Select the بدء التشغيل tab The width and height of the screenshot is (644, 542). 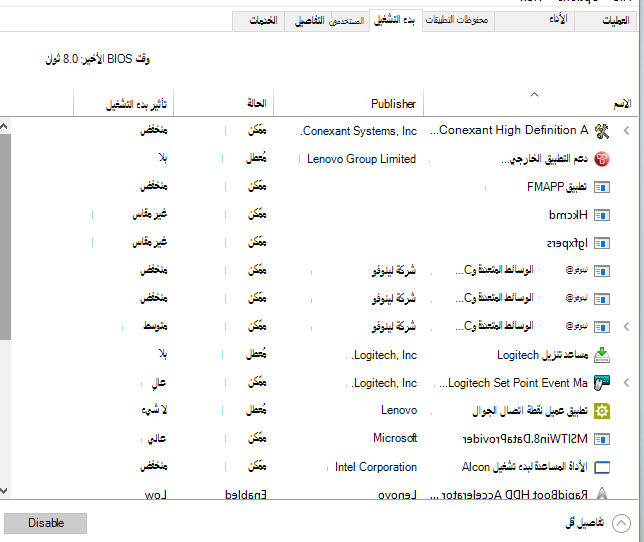coord(395,20)
